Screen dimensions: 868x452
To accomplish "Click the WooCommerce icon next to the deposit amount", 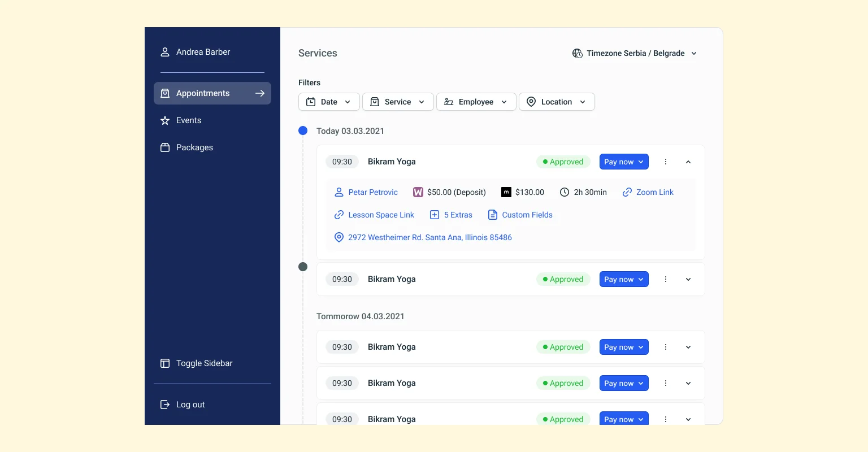I will pyautogui.click(x=418, y=192).
